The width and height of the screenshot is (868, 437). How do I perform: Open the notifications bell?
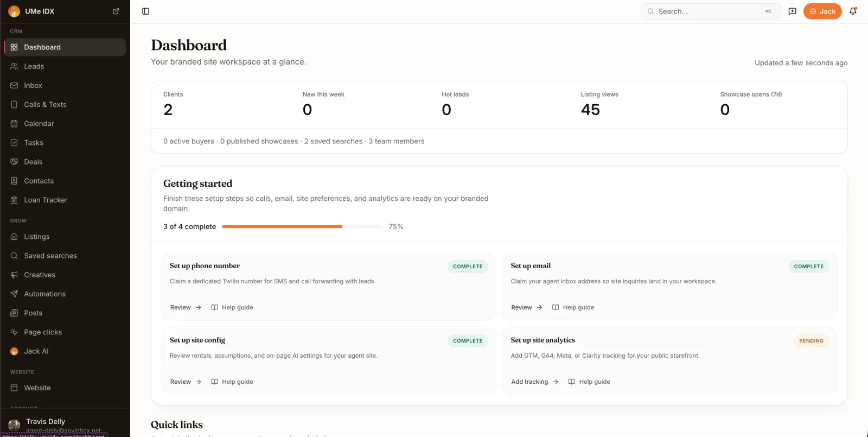(853, 11)
